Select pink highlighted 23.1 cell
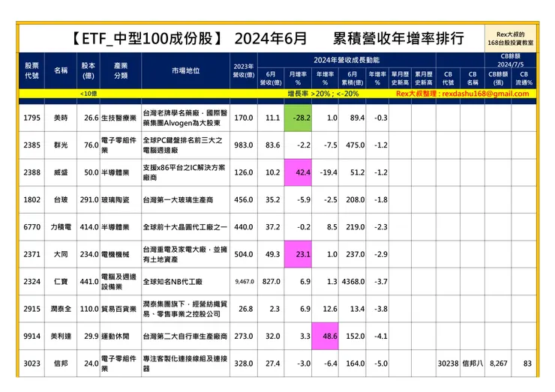This screenshot has width=555, height=392. pos(298,254)
